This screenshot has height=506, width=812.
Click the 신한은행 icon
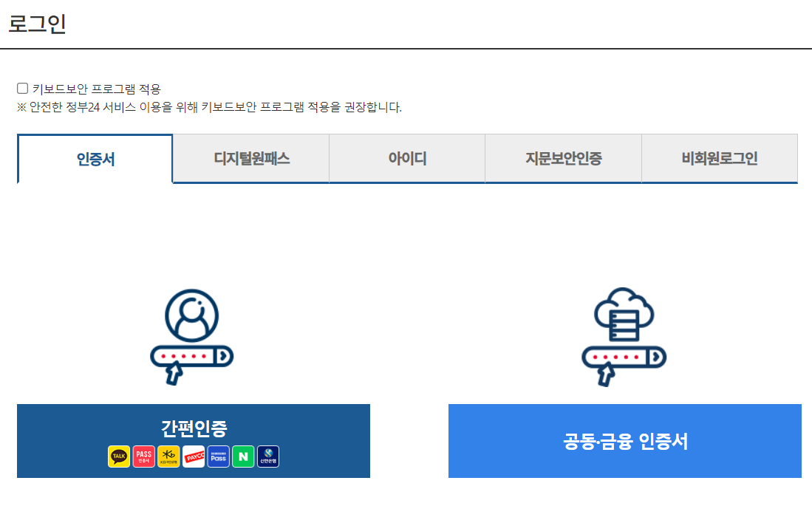(268, 457)
